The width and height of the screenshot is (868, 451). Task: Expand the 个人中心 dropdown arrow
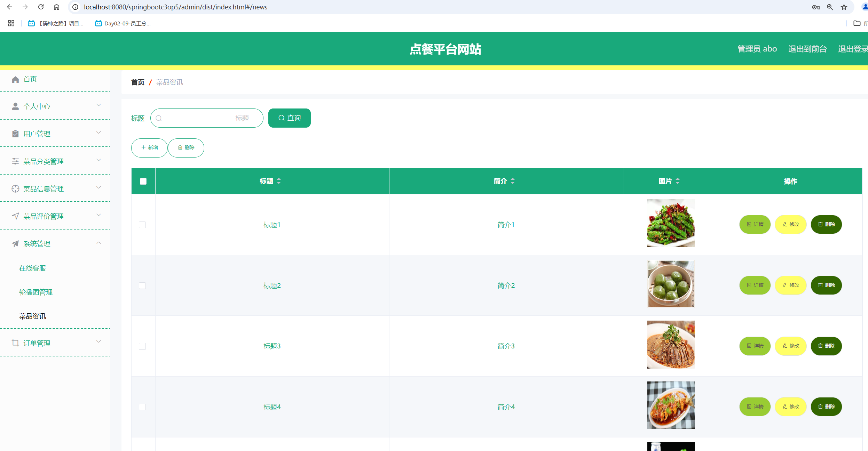pos(98,105)
